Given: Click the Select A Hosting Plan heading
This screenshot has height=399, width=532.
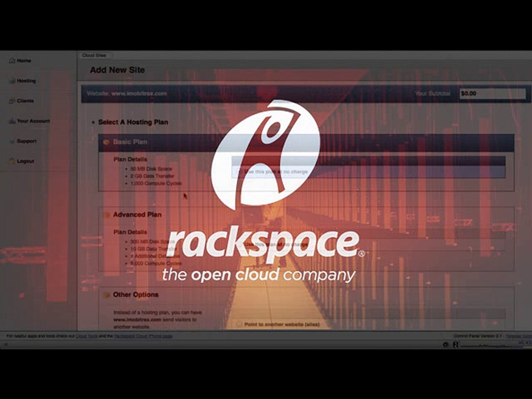Looking at the screenshot, I should tap(133, 122).
